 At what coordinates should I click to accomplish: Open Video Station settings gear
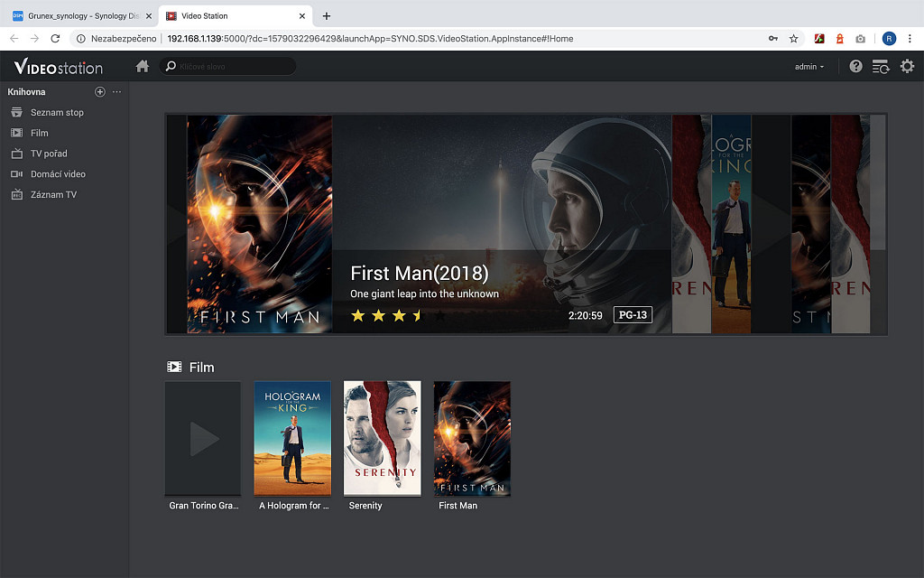[x=907, y=67]
